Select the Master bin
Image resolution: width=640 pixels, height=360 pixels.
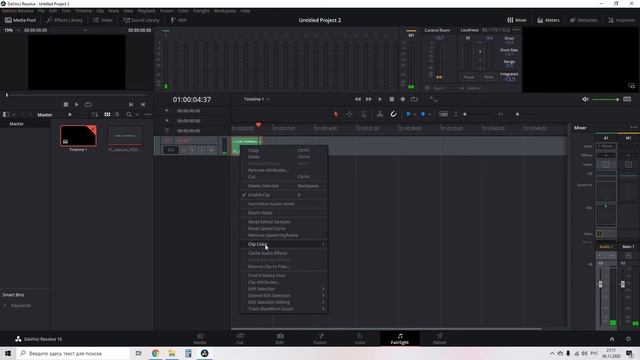click(17, 124)
